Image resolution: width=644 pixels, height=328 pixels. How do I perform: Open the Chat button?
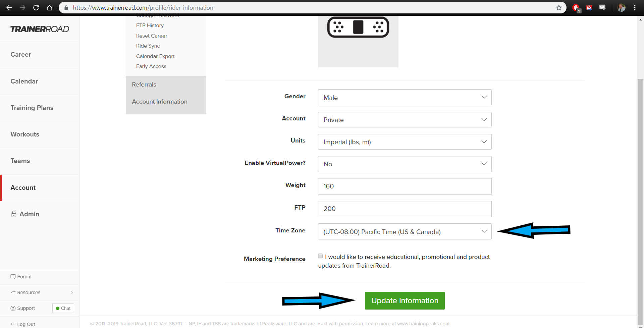[63, 308]
